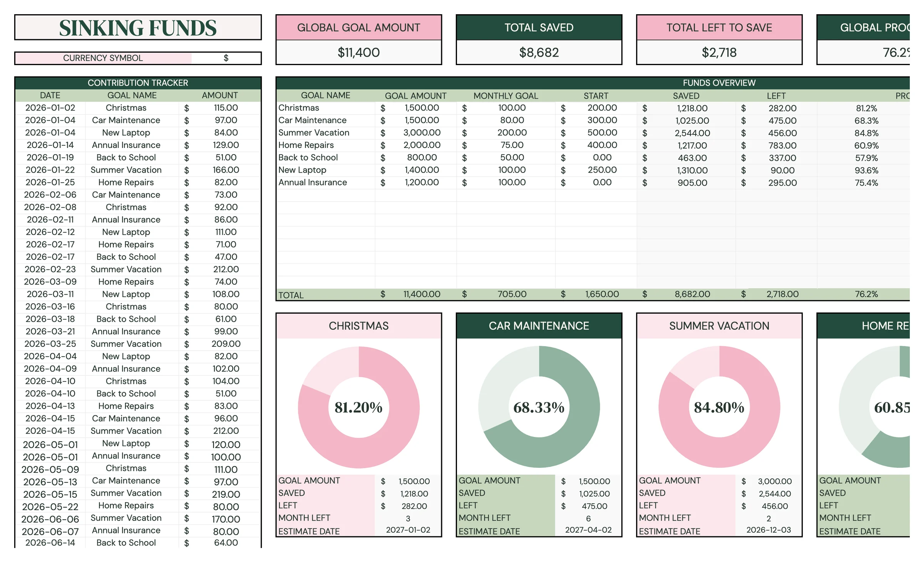924x578 pixels.
Task: Select Car Maintenance saved value 1,025.00 in overview
Action: 686,121
